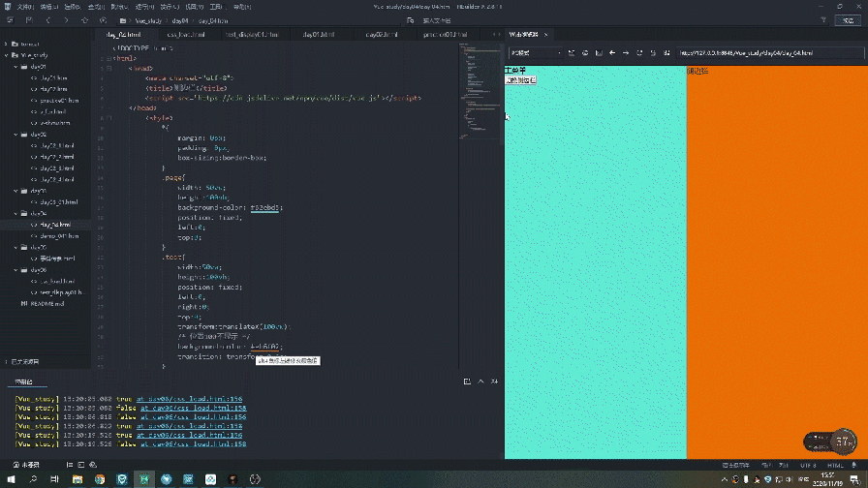Collapse the day03 folder

tap(16, 191)
